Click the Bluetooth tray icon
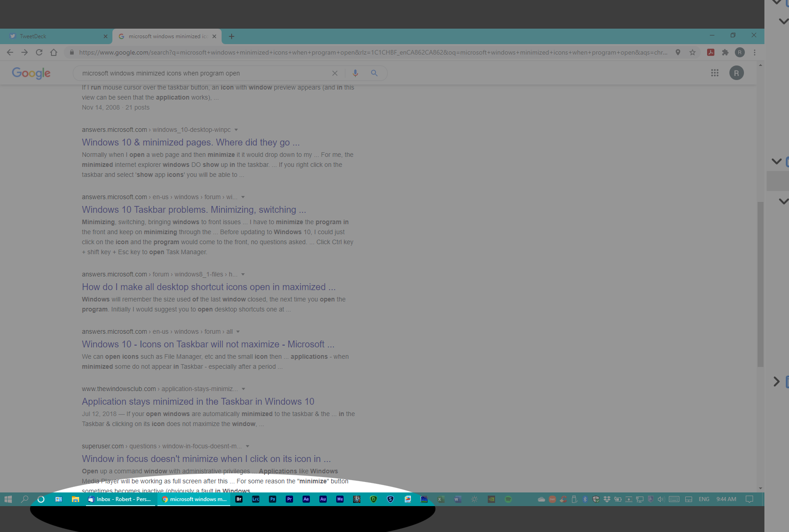This screenshot has width=789, height=532. coord(585,499)
